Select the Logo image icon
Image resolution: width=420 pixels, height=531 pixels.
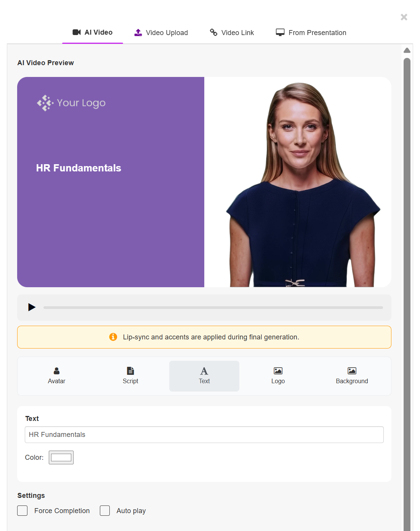tap(278, 371)
